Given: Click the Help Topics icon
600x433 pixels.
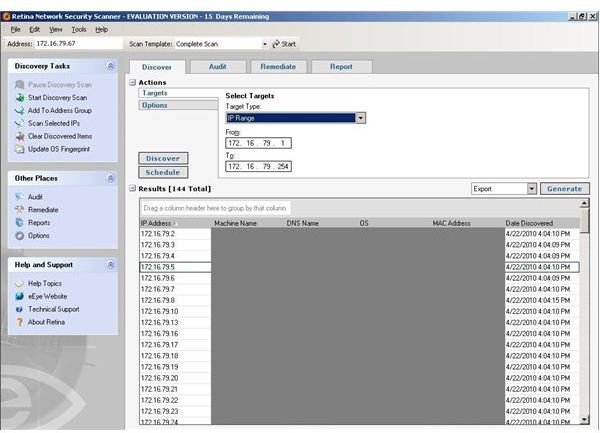Looking at the screenshot, I should coord(20,283).
